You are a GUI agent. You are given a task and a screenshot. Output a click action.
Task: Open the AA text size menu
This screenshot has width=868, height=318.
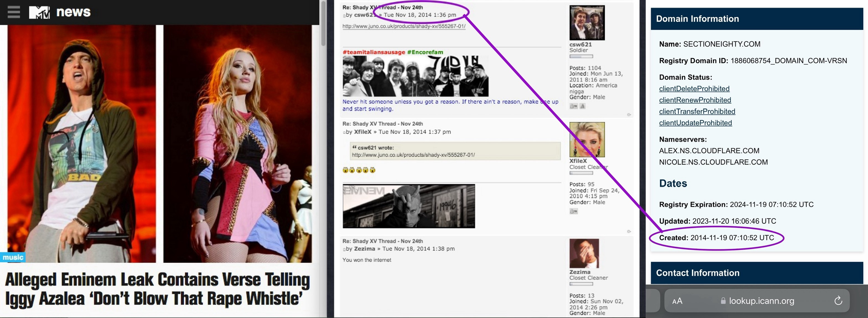pos(677,301)
